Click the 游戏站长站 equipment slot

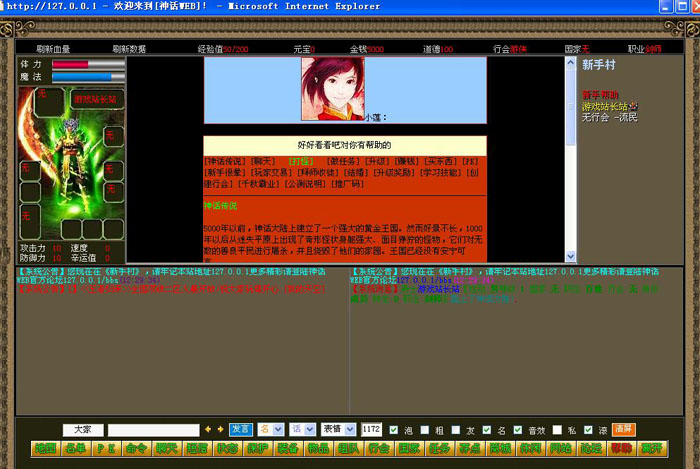(95, 100)
